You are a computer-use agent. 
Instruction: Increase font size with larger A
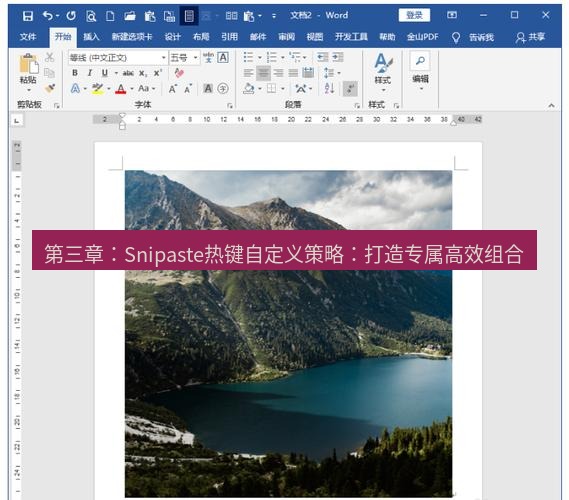coord(173,89)
